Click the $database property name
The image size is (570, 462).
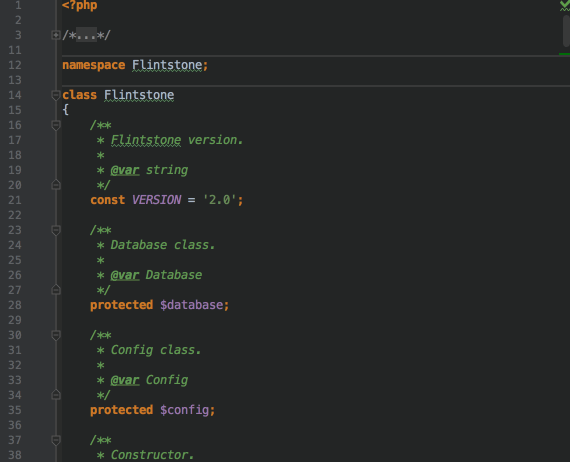click(191, 305)
